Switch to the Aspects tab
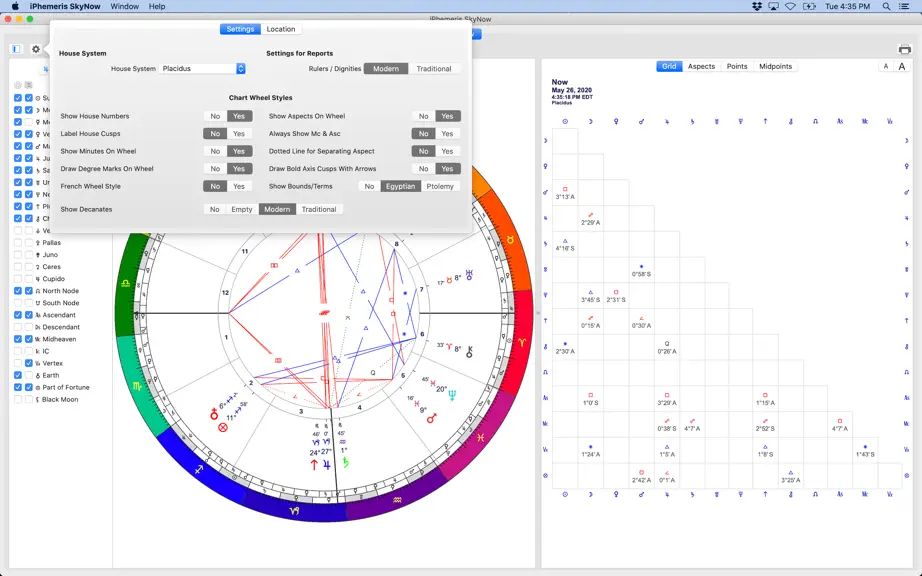 point(701,66)
